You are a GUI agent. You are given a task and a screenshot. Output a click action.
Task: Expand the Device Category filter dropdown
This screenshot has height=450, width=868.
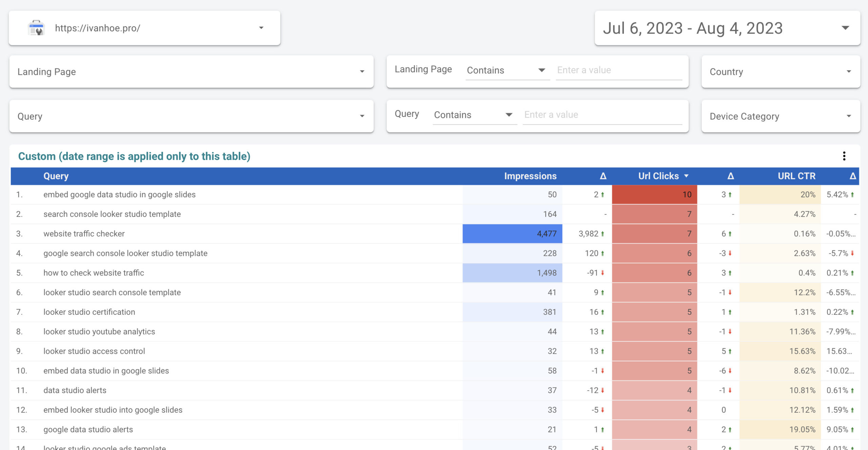coord(849,116)
